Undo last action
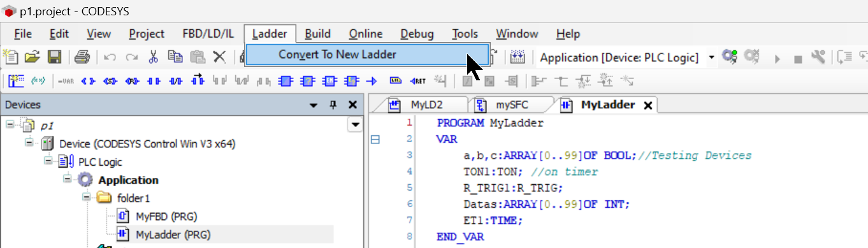Screen dimensions: 868x248 tap(110, 57)
